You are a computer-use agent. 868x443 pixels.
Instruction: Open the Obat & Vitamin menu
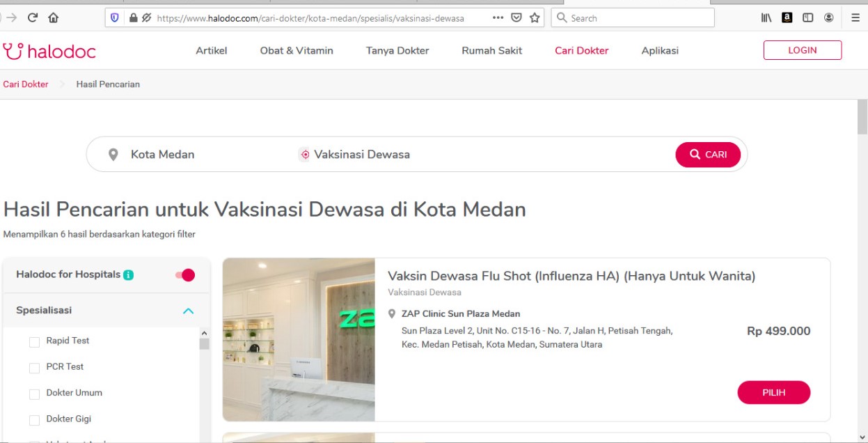[297, 51]
